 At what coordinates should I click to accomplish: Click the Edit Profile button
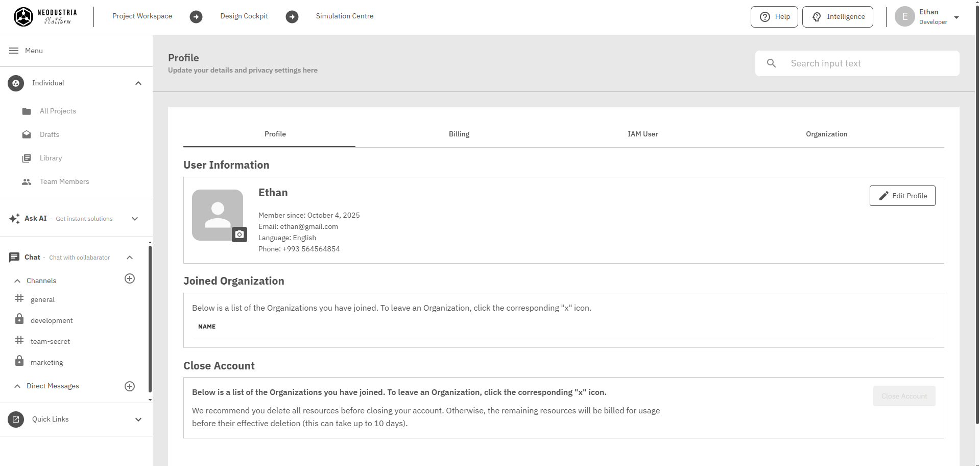click(902, 196)
